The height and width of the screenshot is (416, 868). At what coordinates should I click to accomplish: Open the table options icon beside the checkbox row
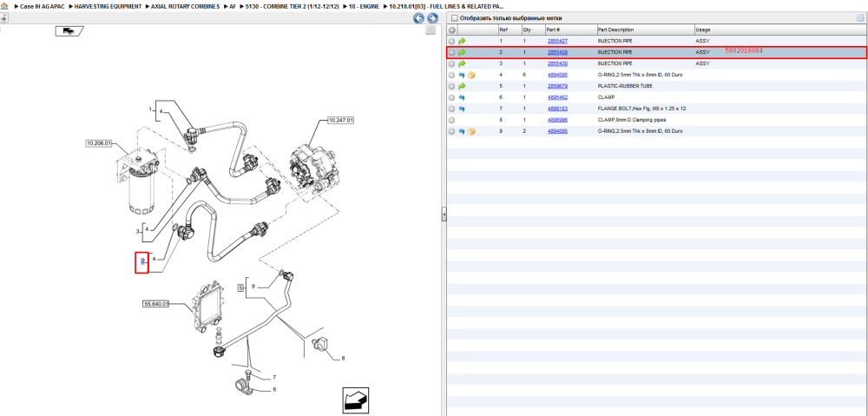(860, 18)
